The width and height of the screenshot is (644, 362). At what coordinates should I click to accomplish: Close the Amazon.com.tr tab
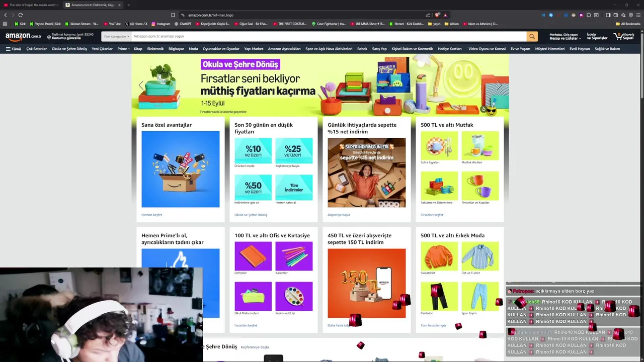pos(119,5)
